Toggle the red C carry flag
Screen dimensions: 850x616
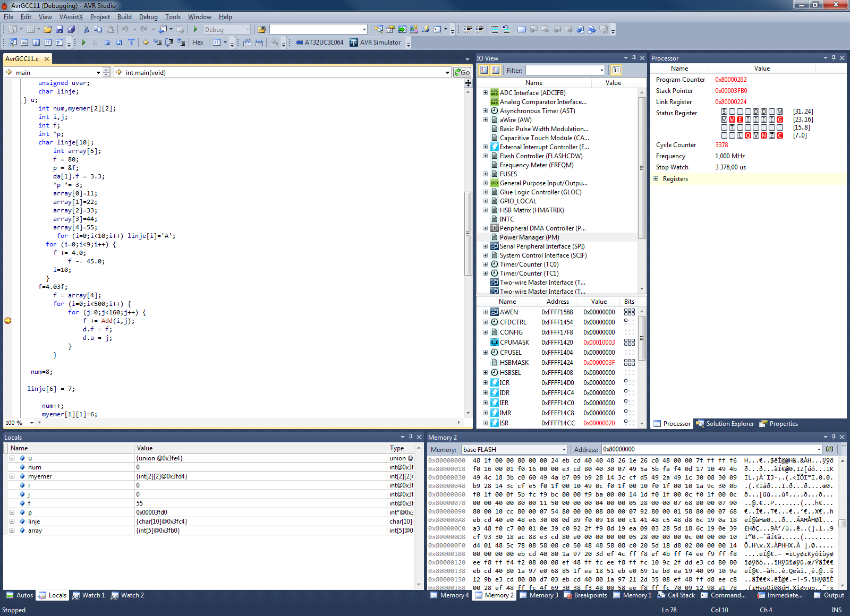780,135
